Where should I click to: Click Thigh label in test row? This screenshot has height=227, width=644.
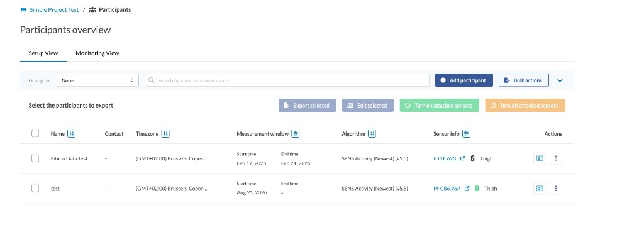pos(491,189)
